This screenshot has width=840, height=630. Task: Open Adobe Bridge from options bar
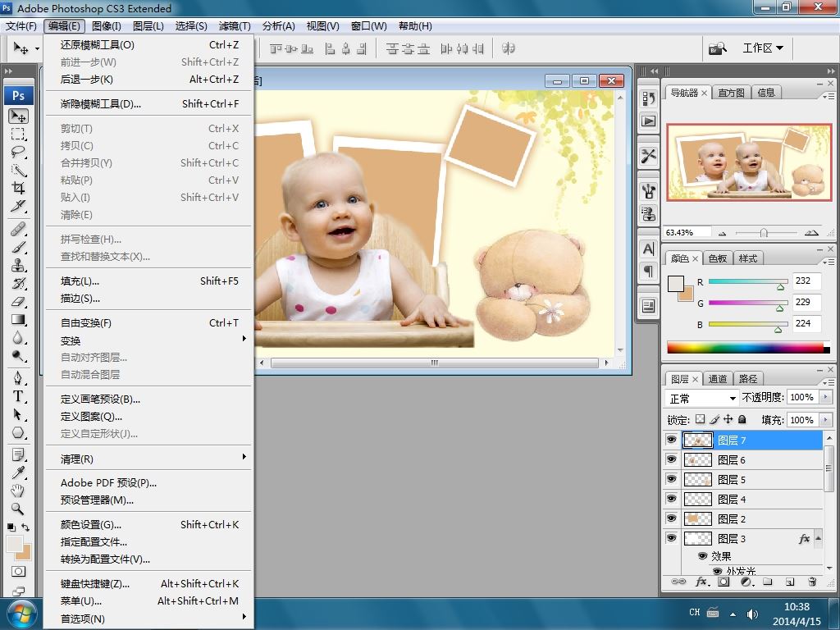click(718, 48)
